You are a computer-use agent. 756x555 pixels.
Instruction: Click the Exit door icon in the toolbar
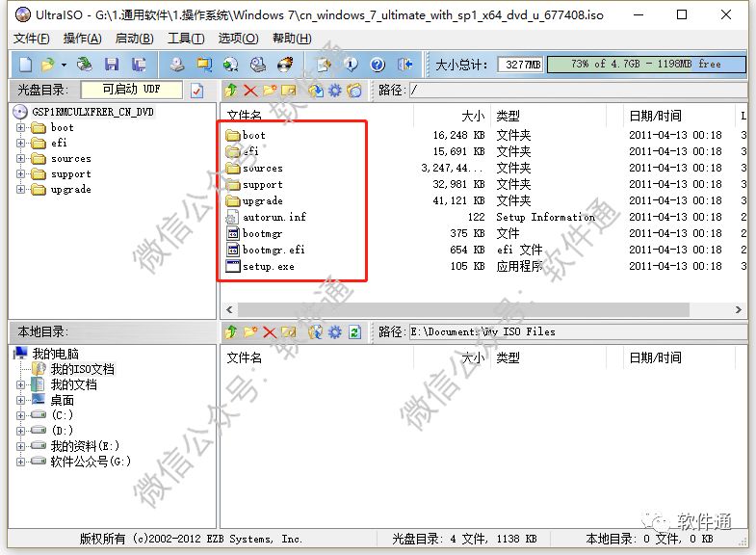pyautogui.click(x=405, y=65)
